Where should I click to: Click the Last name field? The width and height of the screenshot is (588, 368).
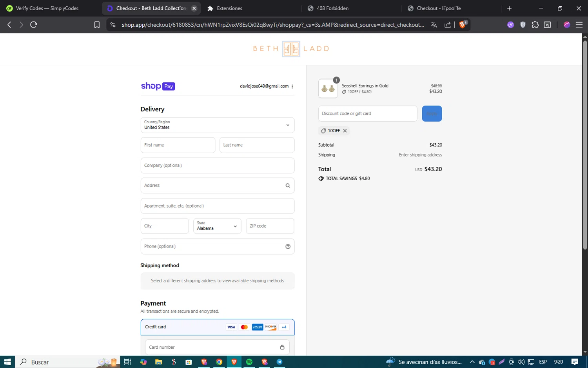(257, 145)
